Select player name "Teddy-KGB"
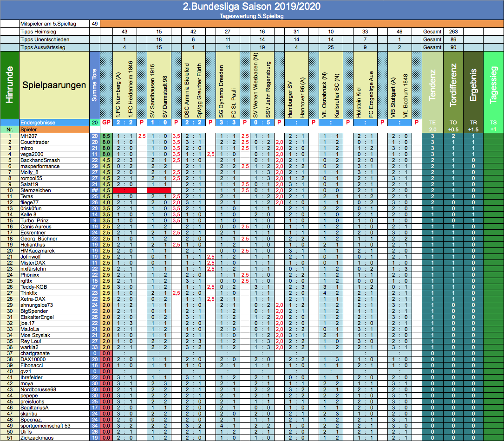Viewport: 504px width, 441px height. pos(34,287)
